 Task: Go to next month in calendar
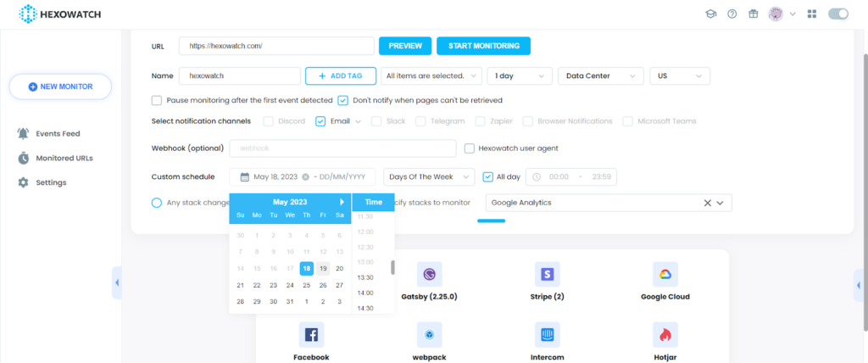point(342,202)
